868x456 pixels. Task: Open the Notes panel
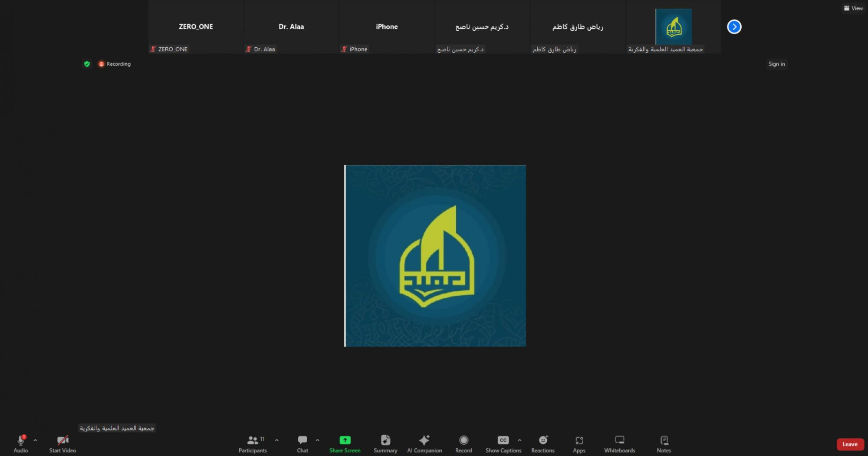tap(664, 443)
